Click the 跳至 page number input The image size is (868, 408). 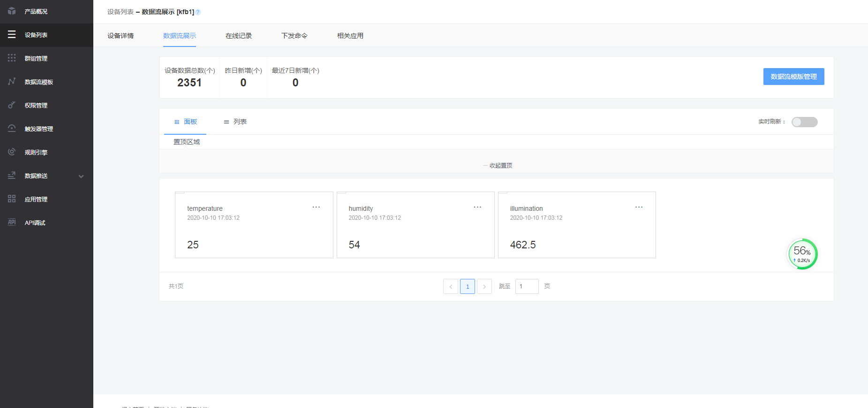pyautogui.click(x=527, y=286)
